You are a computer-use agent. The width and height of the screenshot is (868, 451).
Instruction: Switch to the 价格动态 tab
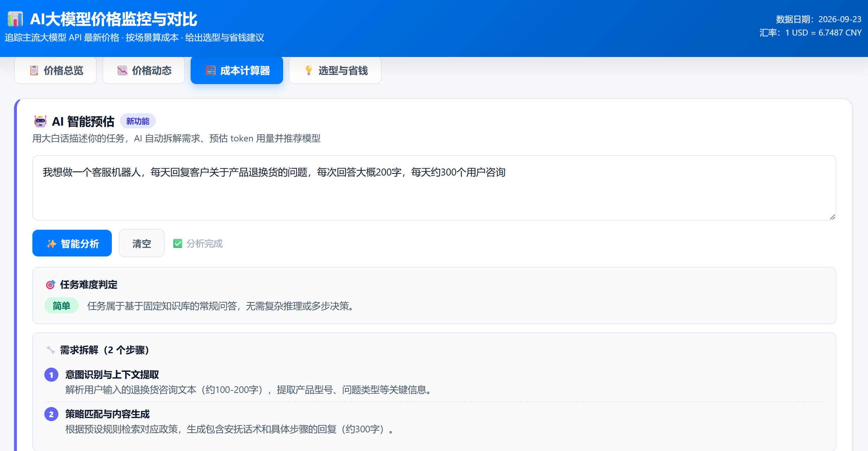143,70
